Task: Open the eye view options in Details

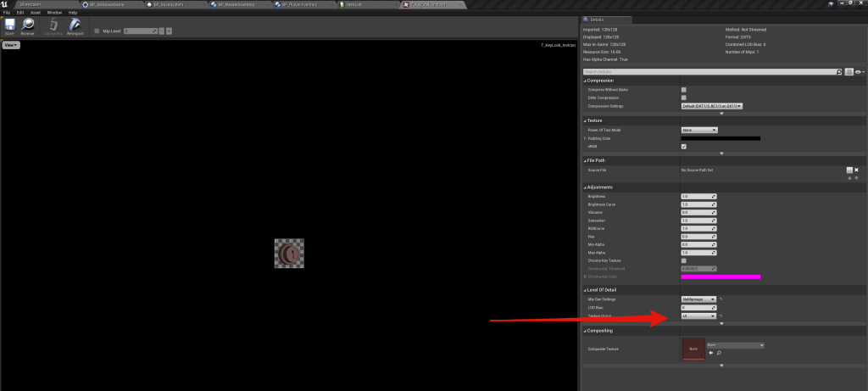Action: pyautogui.click(x=859, y=73)
